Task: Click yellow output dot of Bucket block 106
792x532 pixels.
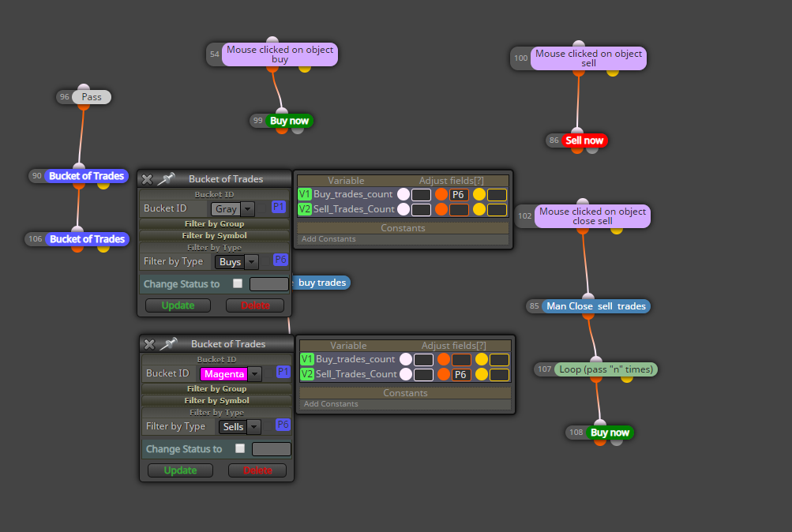Action: 103,249
